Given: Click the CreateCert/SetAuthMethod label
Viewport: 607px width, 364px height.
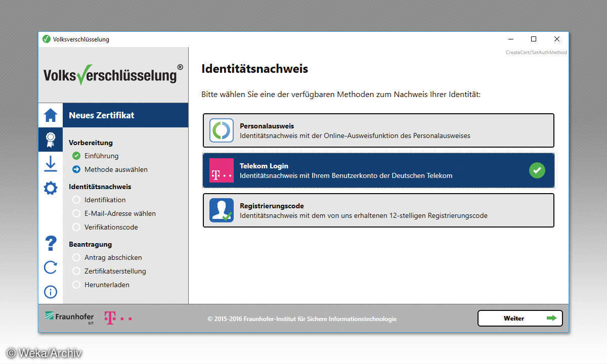Looking at the screenshot, I should pos(536,53).
